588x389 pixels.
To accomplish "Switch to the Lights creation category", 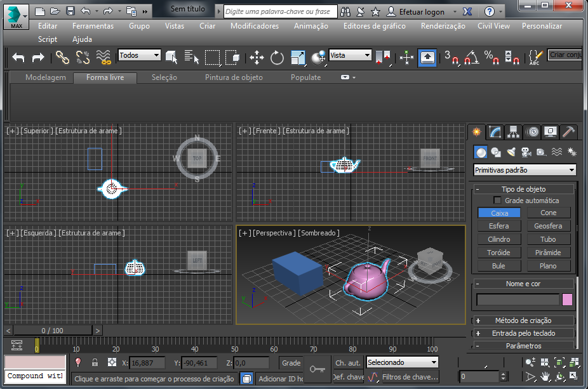I will (511, 152).
